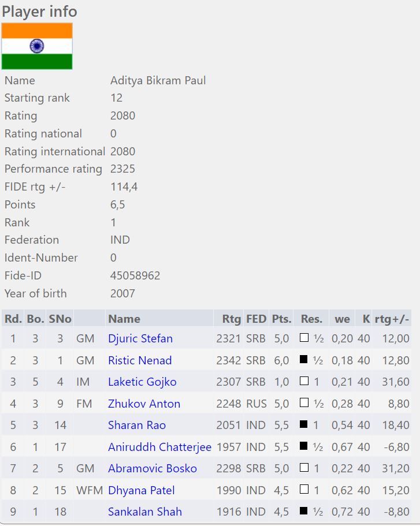Open Ristic Nenad player link
The image size is (420, 526).
tap(140, 360)
